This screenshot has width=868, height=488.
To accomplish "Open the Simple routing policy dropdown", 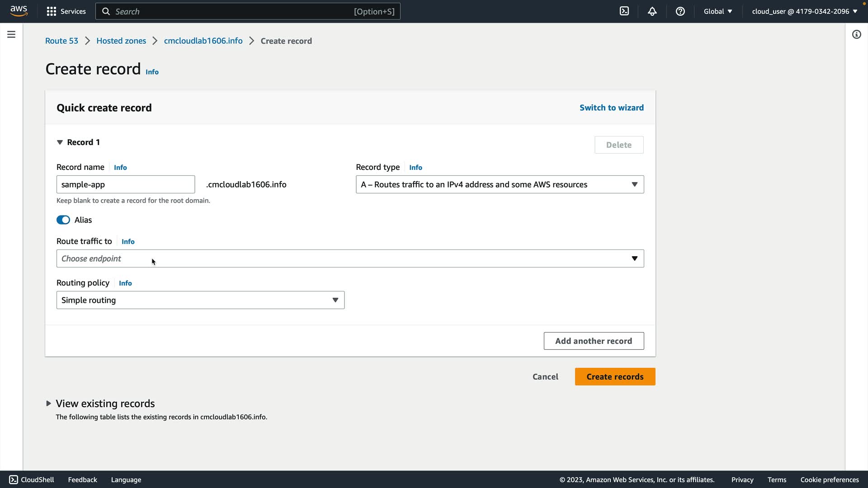I will (x=200, y=300).
